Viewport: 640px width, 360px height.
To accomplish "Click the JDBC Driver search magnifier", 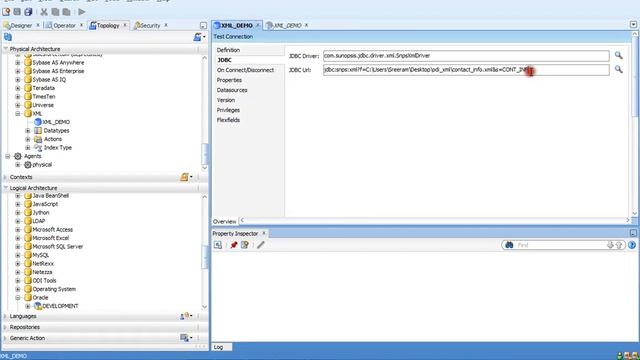I will 619,56.
